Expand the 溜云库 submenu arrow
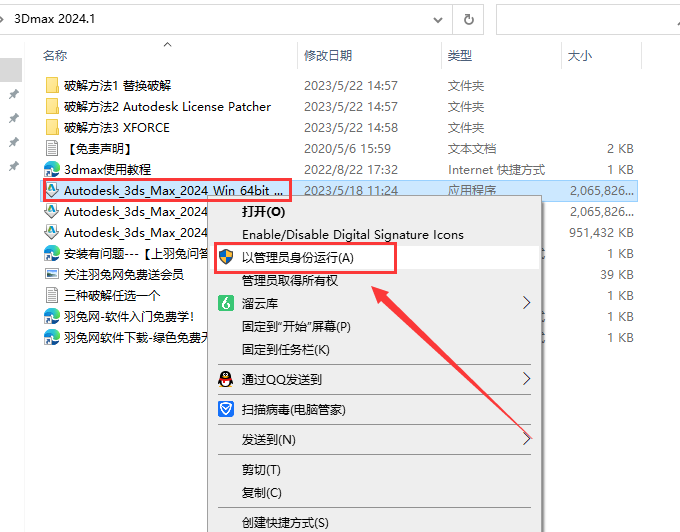 [x=526, y=303]
